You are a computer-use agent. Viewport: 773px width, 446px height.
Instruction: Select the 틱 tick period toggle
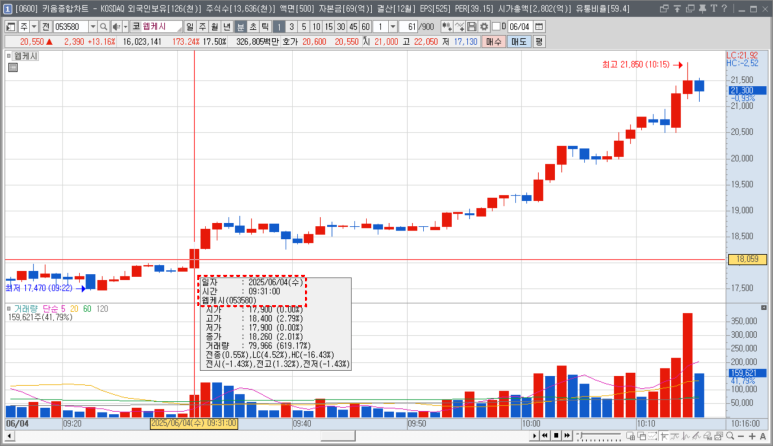click(x=265, y=27)
